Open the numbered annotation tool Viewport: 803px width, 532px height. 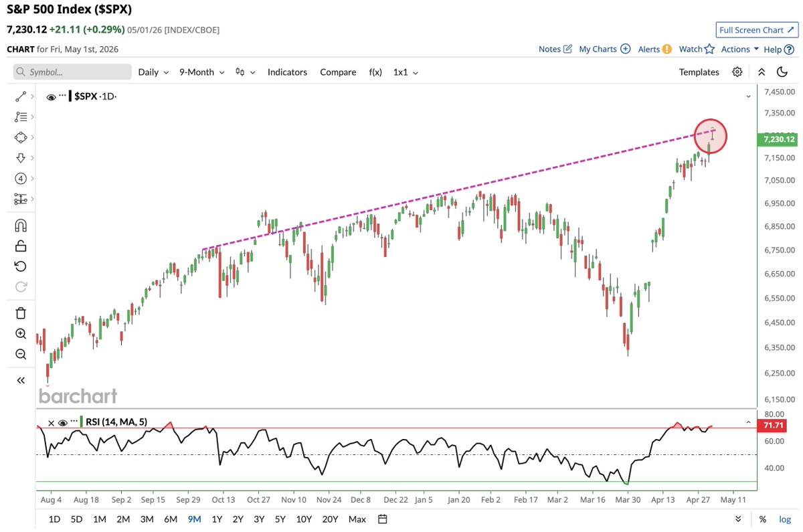(20, 179)
